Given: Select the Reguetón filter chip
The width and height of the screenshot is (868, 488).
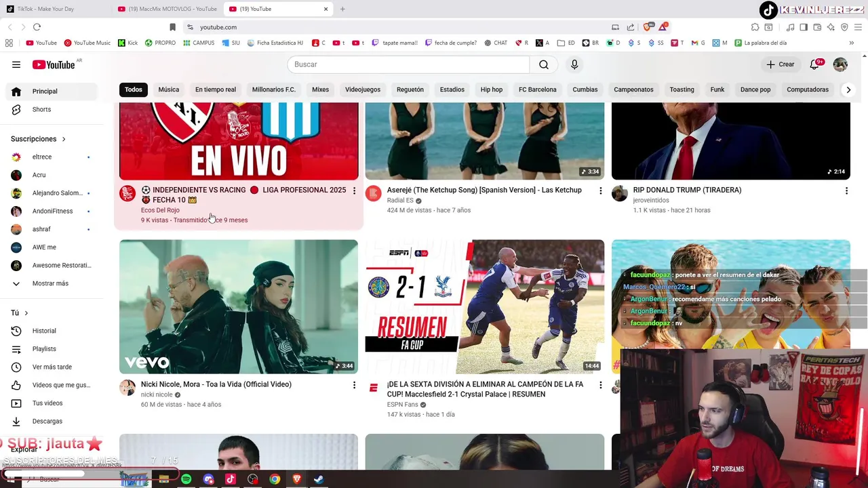Looking at the screenshot, I should coord(410,89).
